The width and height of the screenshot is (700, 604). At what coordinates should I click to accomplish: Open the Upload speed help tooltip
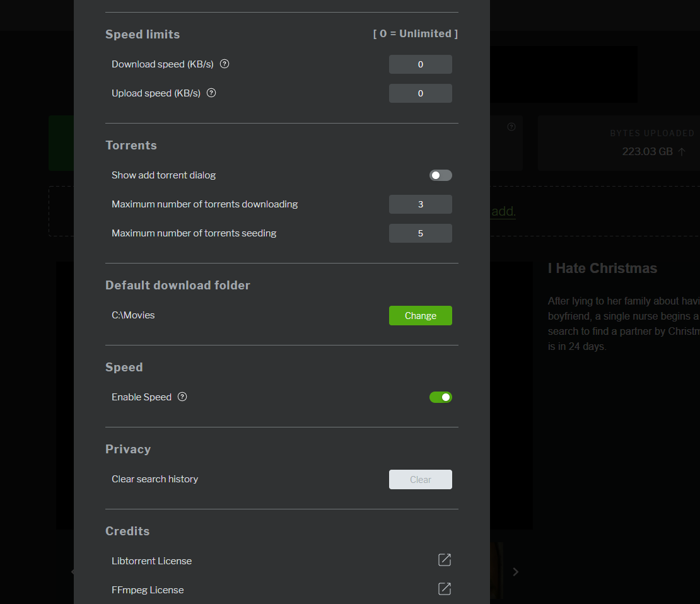tap(211, 93)
